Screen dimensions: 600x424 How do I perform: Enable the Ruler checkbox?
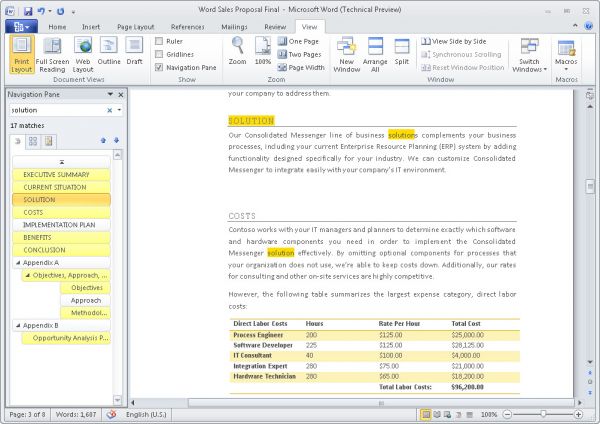(x=159, y=41)
